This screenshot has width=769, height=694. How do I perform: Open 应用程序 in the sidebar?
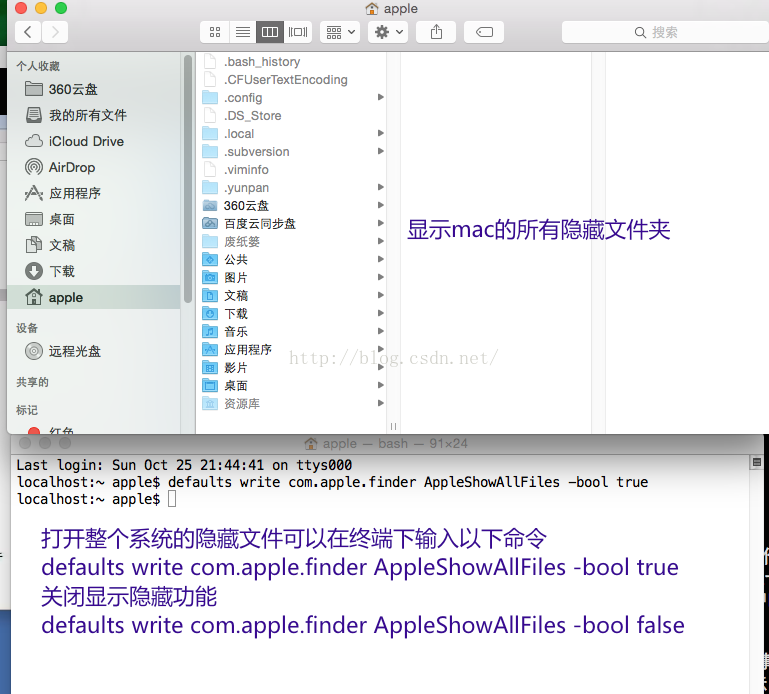pos(93,193)
